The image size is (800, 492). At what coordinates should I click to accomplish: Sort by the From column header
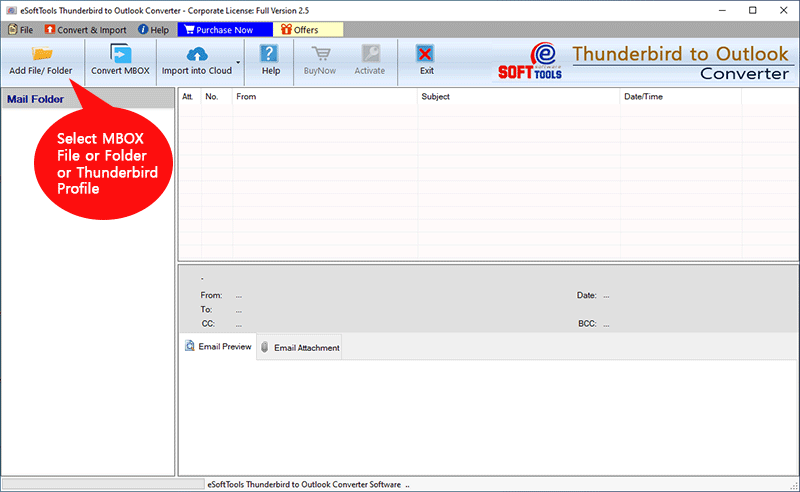pyautogui.click(x=324, y=96)
